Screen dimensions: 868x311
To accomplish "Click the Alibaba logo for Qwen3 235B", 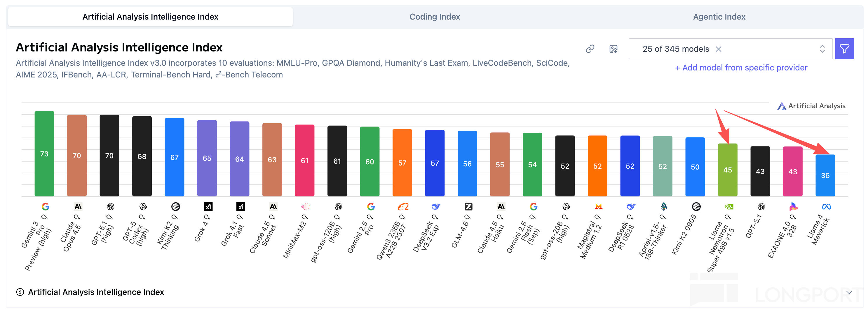I will tap(403, 206).
